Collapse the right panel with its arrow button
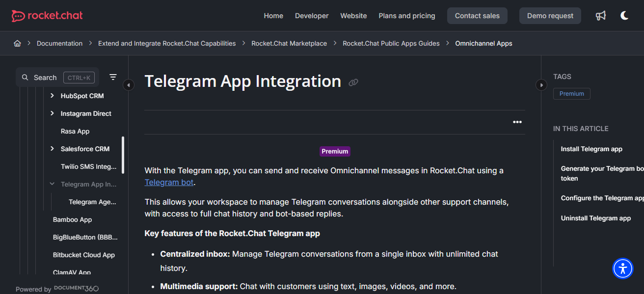 pos(541,85)
